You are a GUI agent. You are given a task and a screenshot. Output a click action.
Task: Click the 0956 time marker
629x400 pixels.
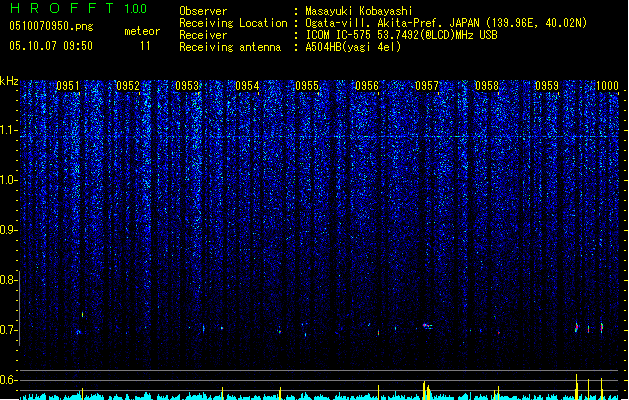(367, 86)
